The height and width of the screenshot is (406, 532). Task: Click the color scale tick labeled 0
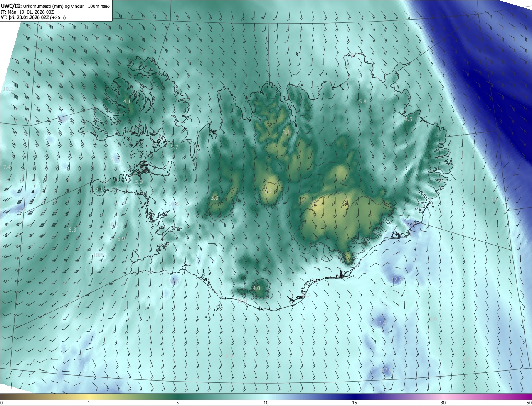tap(2, 403)
